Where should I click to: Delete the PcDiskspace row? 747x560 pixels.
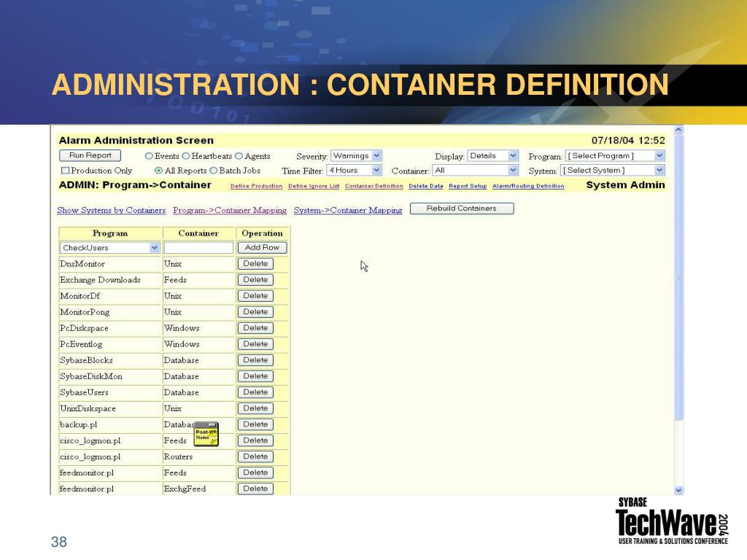click(255, 328)
